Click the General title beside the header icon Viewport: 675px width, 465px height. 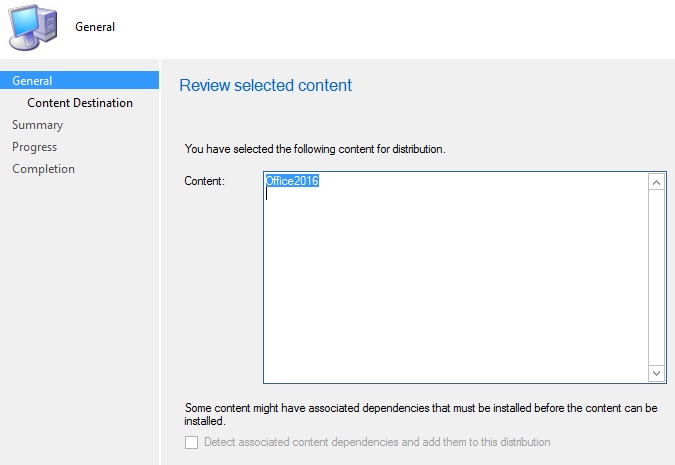[x=95, y=27]
